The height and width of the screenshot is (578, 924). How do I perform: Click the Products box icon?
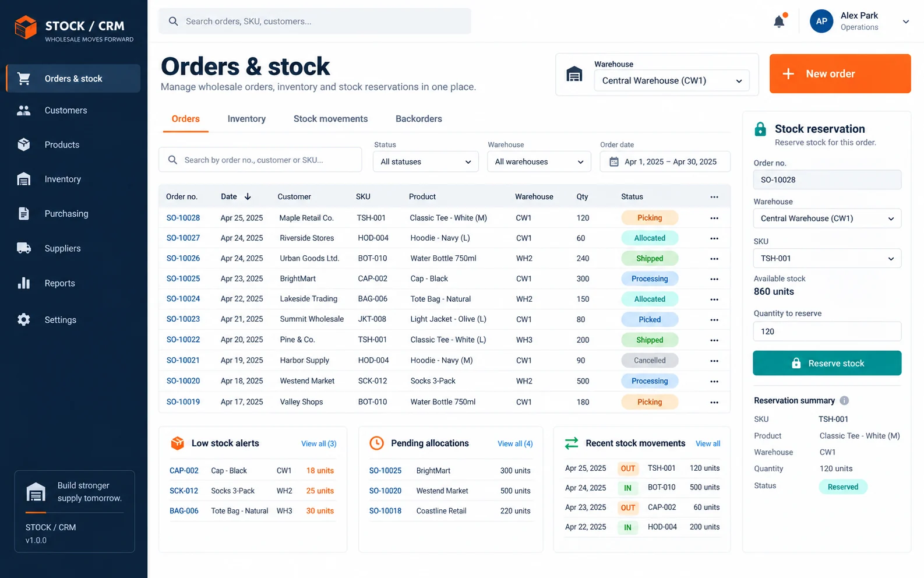(x=24, y=144)
